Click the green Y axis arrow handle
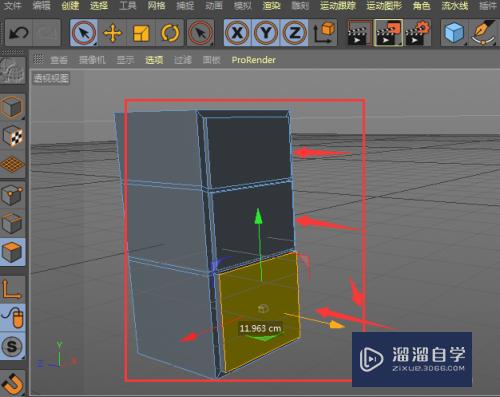 [258, 216]
